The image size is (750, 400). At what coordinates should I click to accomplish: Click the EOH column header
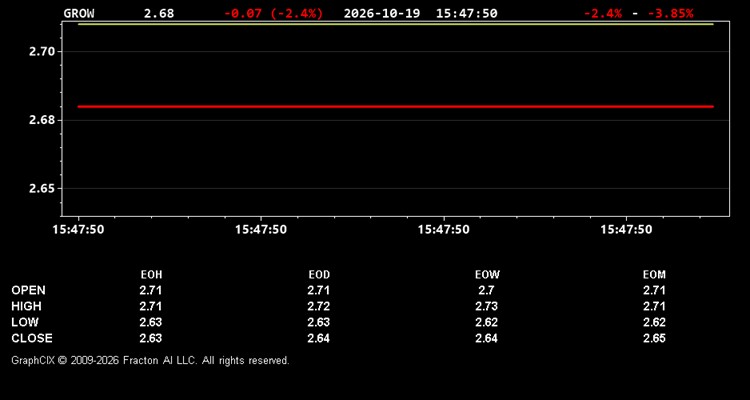(151, 275)
